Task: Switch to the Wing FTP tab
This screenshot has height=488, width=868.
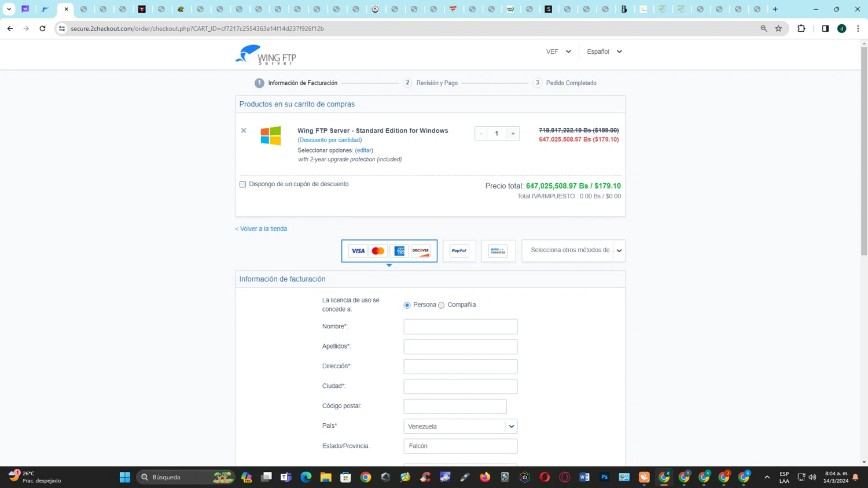Action: point(45,9)
